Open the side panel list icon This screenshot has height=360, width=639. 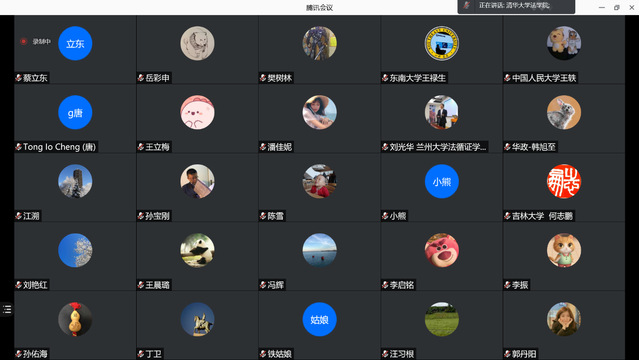pos(7,309)
